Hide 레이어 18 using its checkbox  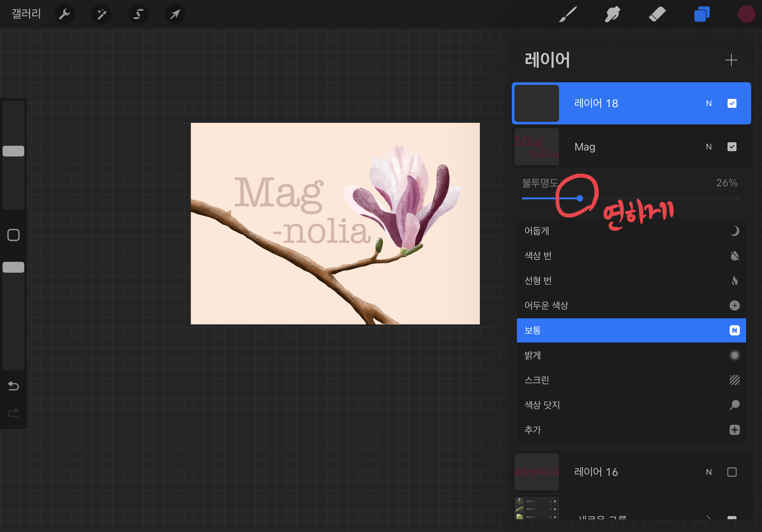[731, 103]
